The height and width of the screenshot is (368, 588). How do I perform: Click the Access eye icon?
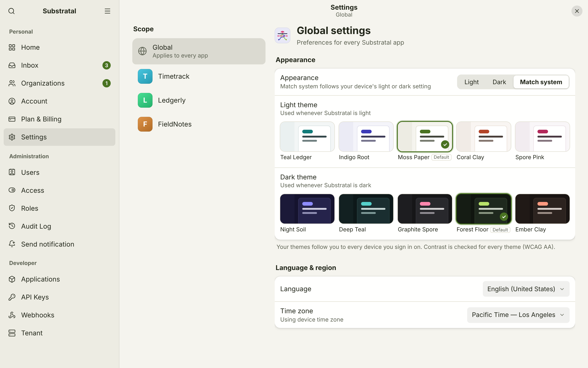pyautogui.click(x=12, y=190)
